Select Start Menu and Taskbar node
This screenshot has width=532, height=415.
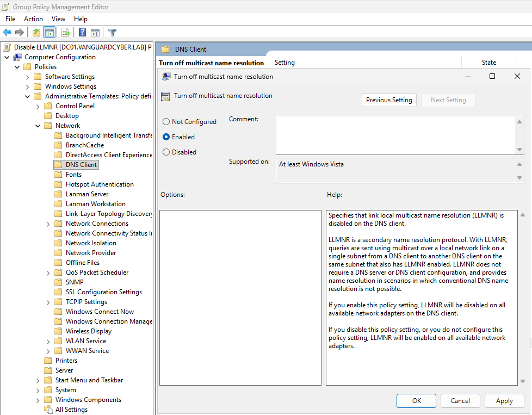pos(89,380)
